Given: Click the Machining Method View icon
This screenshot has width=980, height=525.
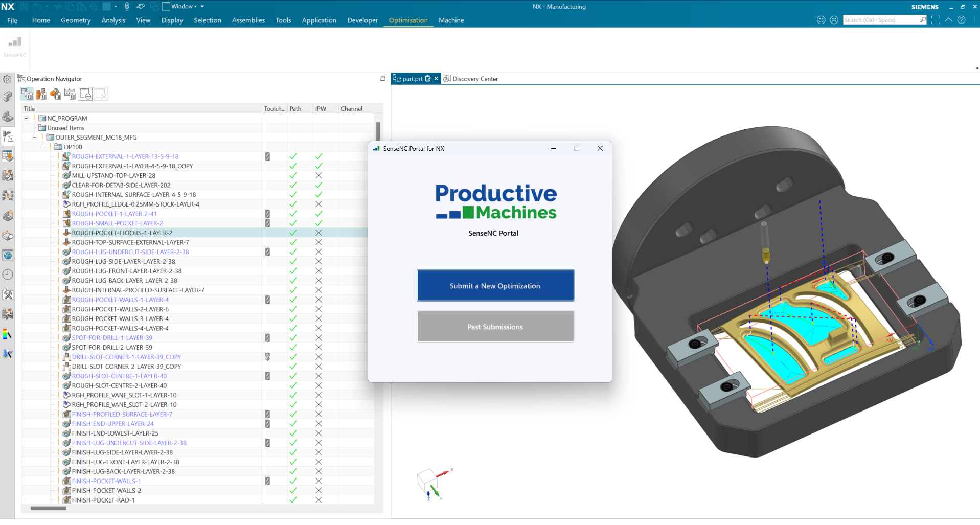Looking at the screenshot, I should tap(70, 94).
